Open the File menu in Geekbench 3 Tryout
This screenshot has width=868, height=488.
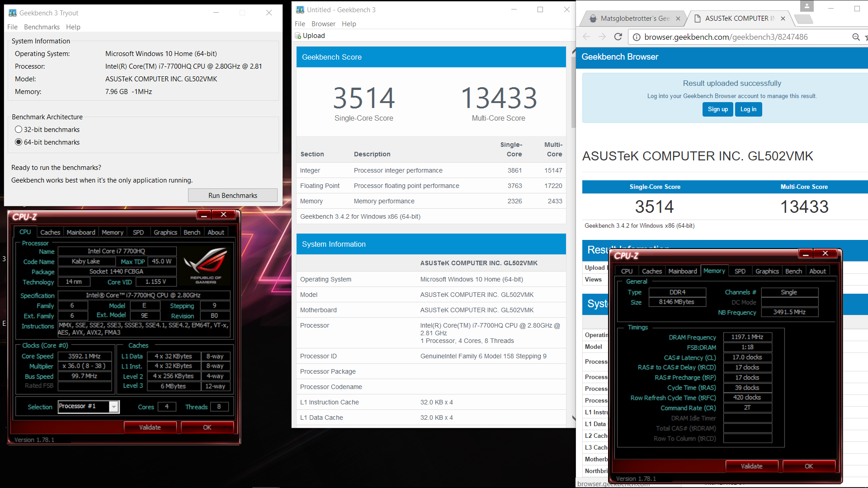[x=12, y=27]
